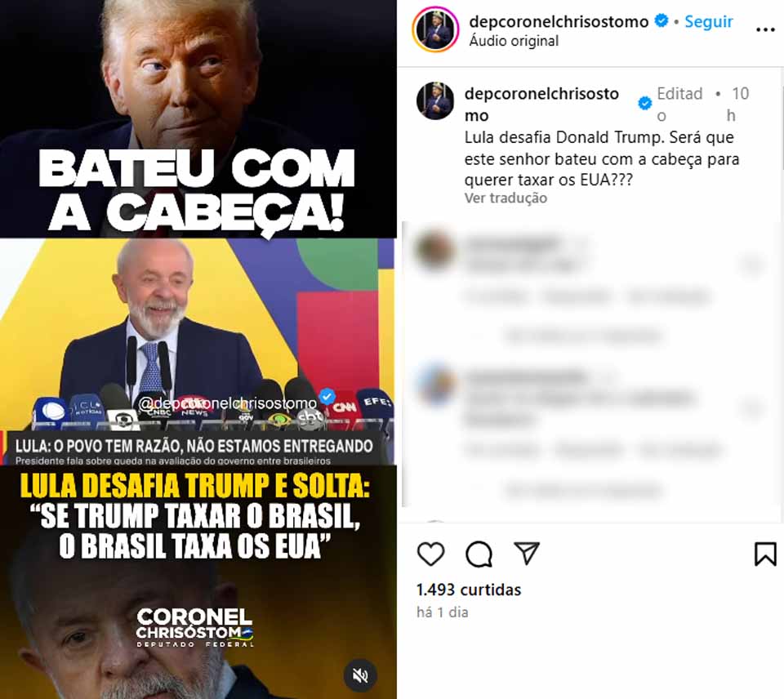This screenshot has width=784, height=699.
Task: View who liked: 1.493 curtidas
Action: point(469,590)
